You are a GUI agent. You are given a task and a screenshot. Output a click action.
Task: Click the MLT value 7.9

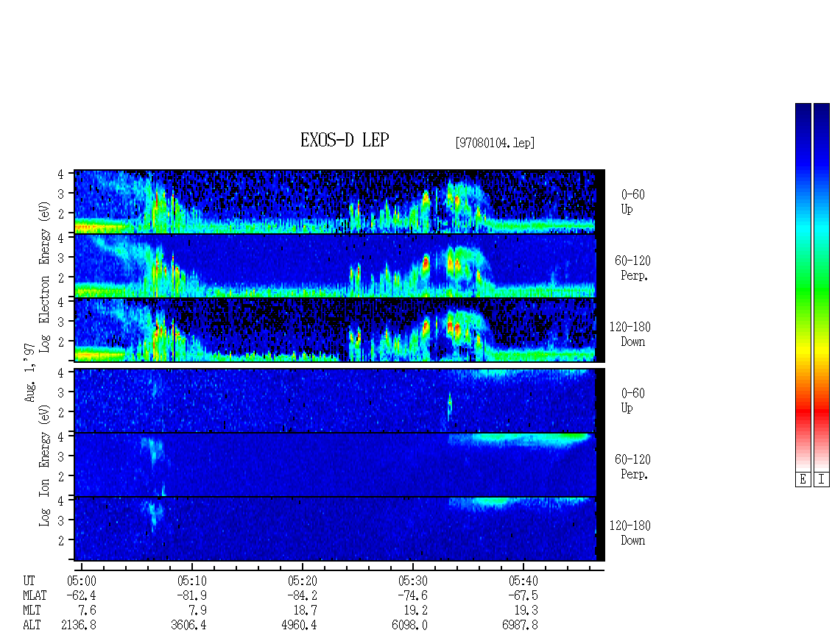point(198,611)
